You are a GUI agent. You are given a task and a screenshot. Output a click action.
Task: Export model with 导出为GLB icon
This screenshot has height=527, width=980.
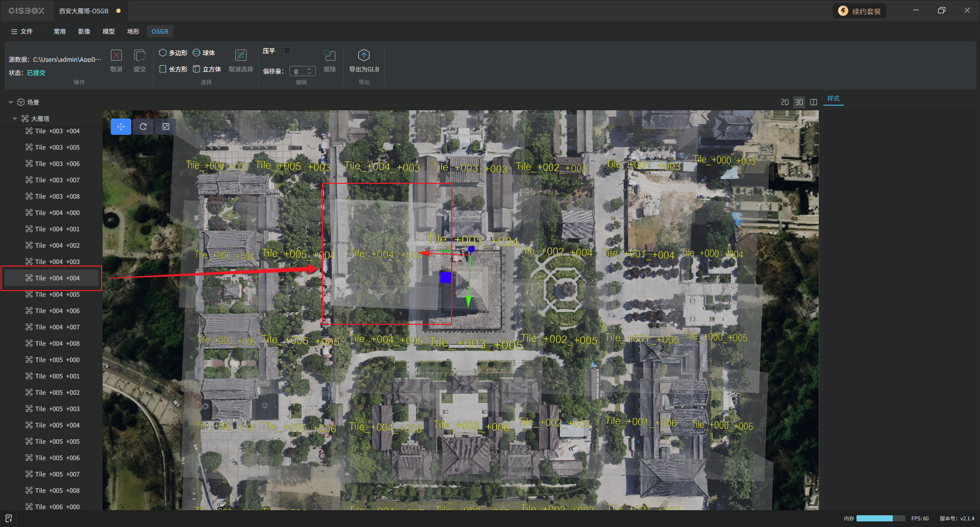(363, 56)
